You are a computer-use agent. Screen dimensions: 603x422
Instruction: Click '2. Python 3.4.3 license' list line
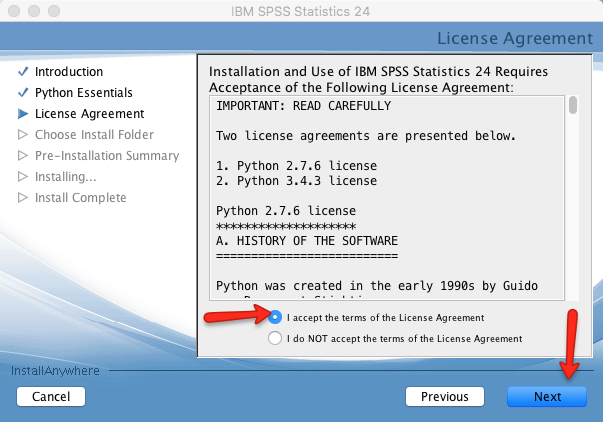(297, 181)
